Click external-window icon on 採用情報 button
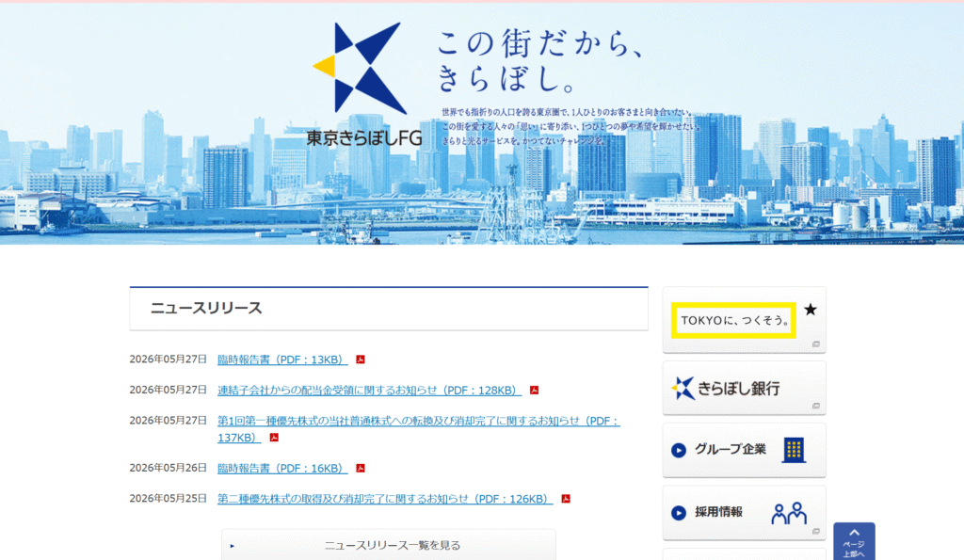Viewport: 964px width, 560px height. tap(816, 531)
